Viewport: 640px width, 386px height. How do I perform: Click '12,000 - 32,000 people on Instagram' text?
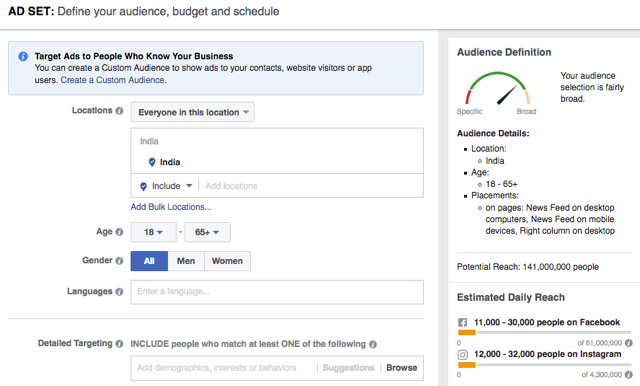548,354
